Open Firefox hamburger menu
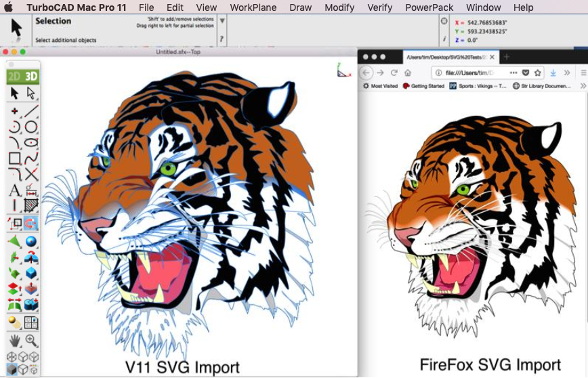 583,72
